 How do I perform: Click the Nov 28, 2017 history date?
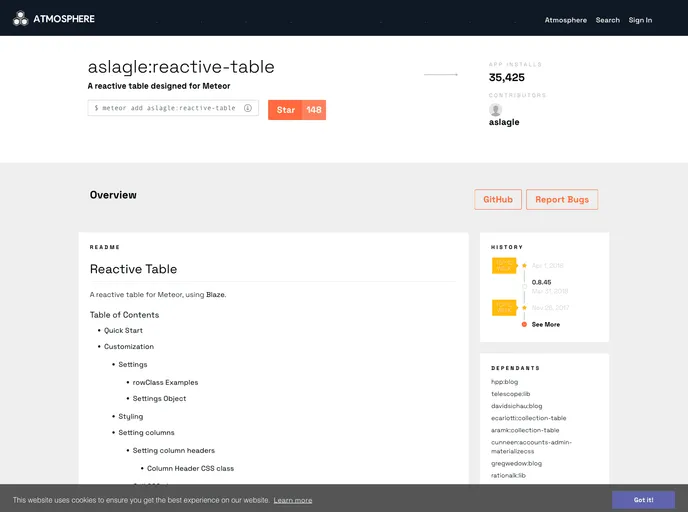click(550, 308)
